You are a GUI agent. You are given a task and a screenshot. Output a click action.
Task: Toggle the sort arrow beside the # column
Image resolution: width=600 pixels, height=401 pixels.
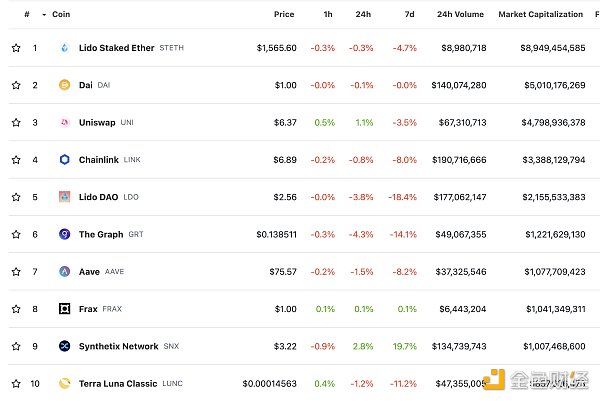coord(44,15)
